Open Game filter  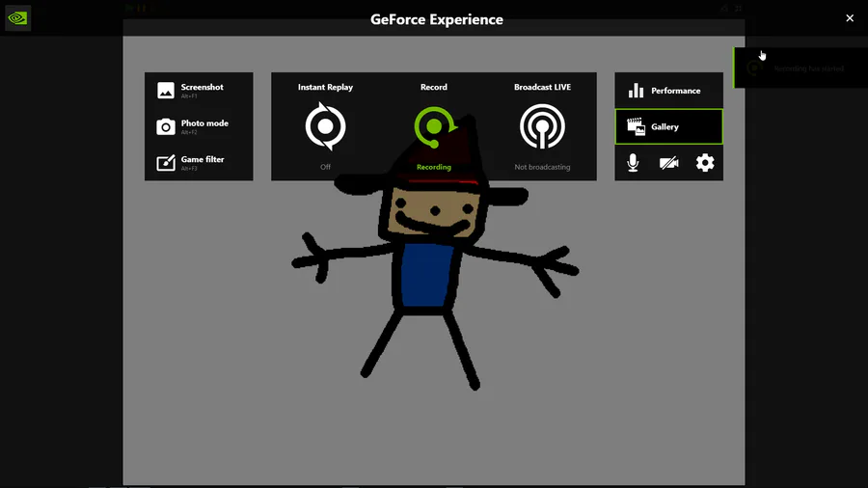199,163
